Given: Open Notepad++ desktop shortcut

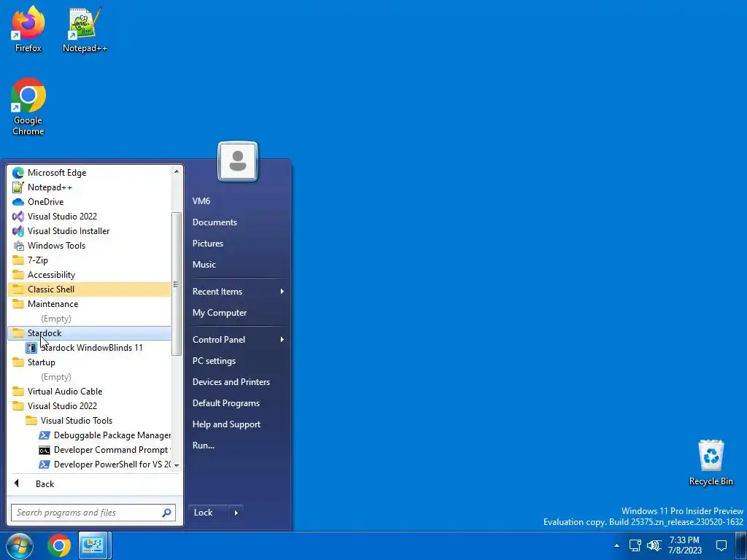Looking at the screenshot, I should (85, 29).
